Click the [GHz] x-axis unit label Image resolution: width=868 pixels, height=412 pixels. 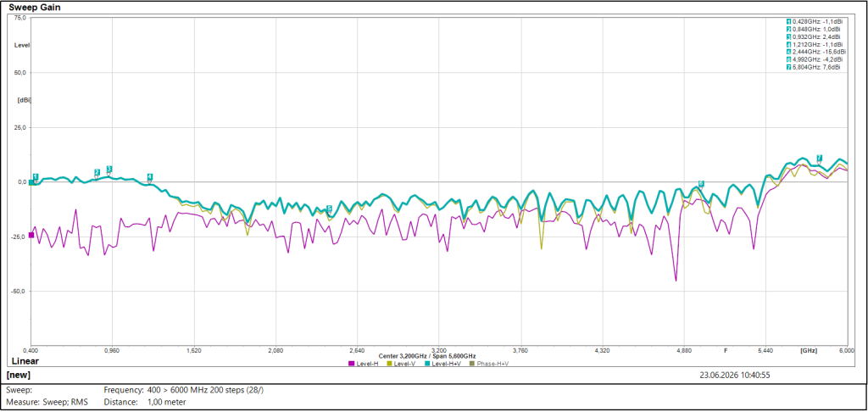pos(808,350)
